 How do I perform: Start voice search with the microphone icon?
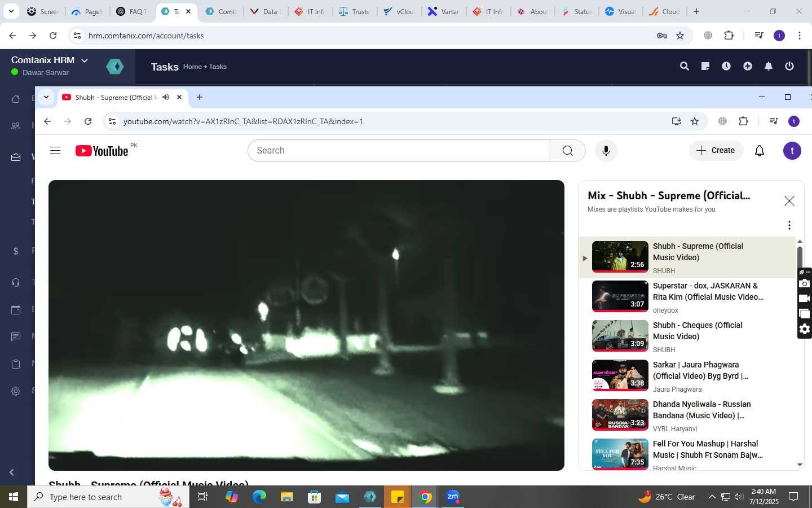coord(606,151)
